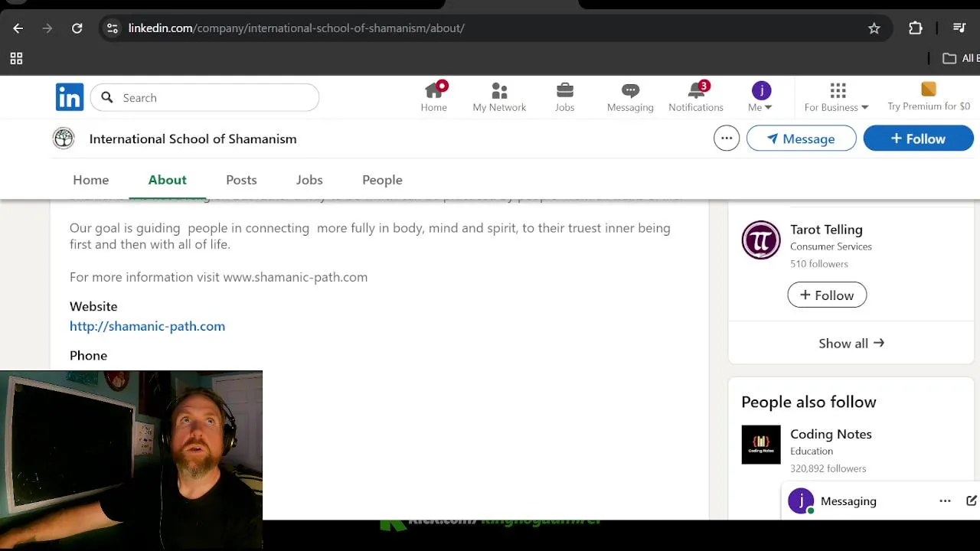
Task: Click Show all similar pages
Action: click(x=851, y=344)
